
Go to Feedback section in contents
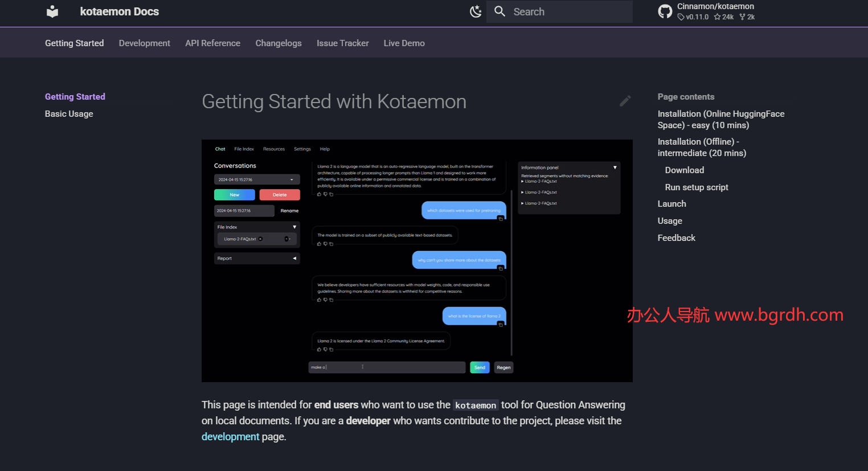pyautogui.click(x=676, y=238)
